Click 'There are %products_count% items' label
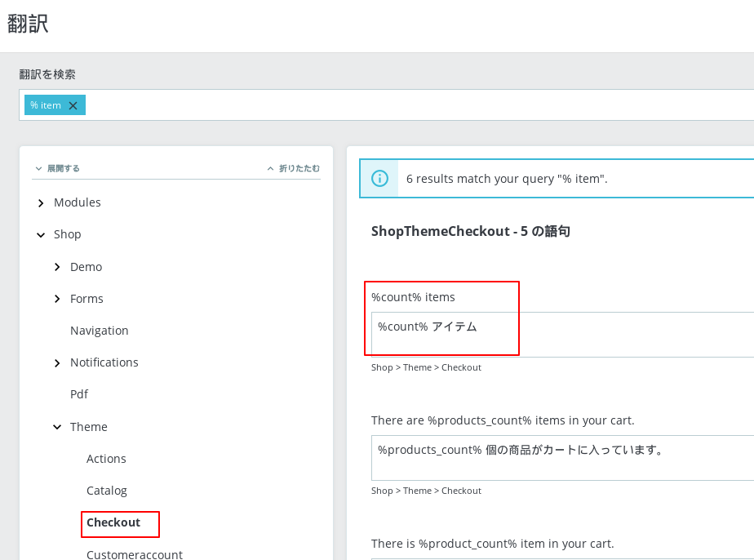 [x=503, y=420]
